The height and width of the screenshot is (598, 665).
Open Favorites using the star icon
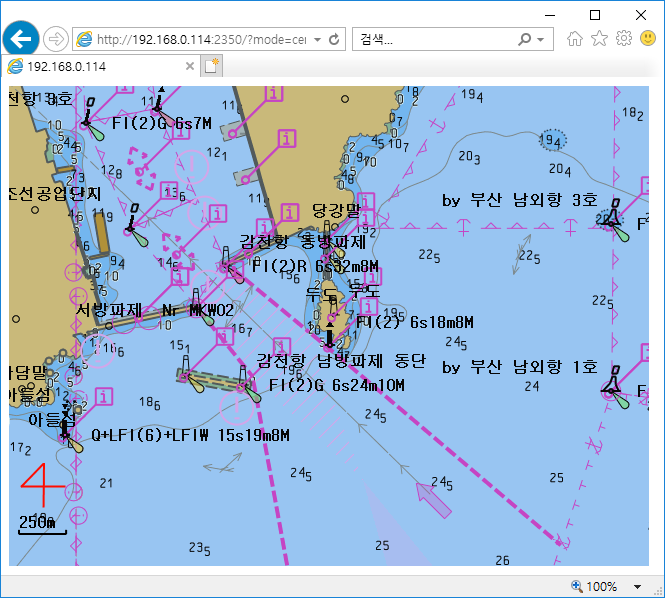point(599,39)
